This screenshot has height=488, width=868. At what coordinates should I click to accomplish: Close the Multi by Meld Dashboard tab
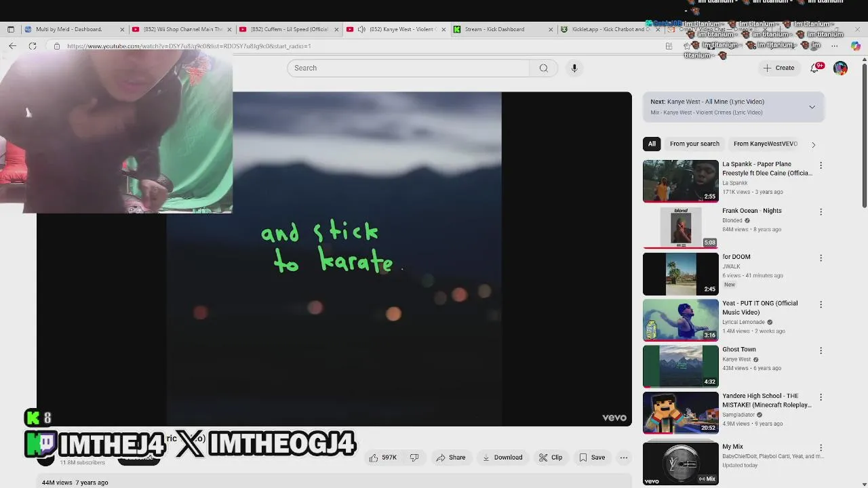122,29
